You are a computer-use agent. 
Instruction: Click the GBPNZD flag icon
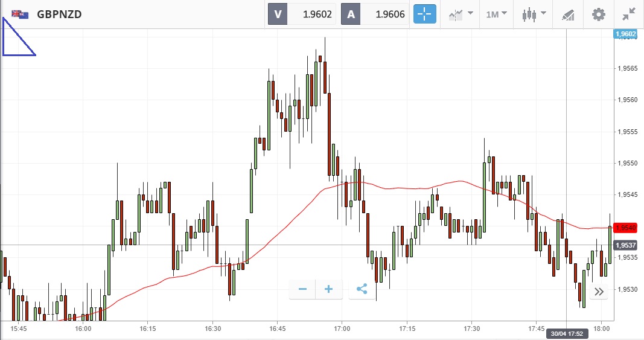20,14
